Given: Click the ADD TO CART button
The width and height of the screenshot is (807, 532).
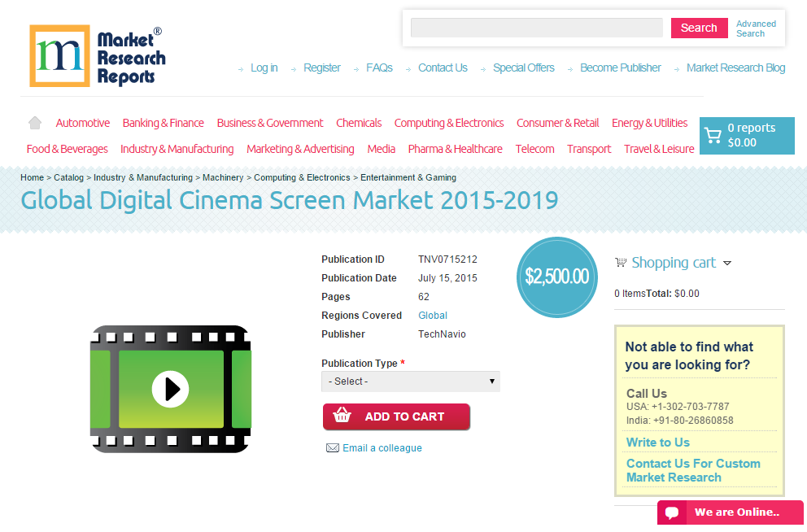Looking at the screenshot, I should point(396,416).
